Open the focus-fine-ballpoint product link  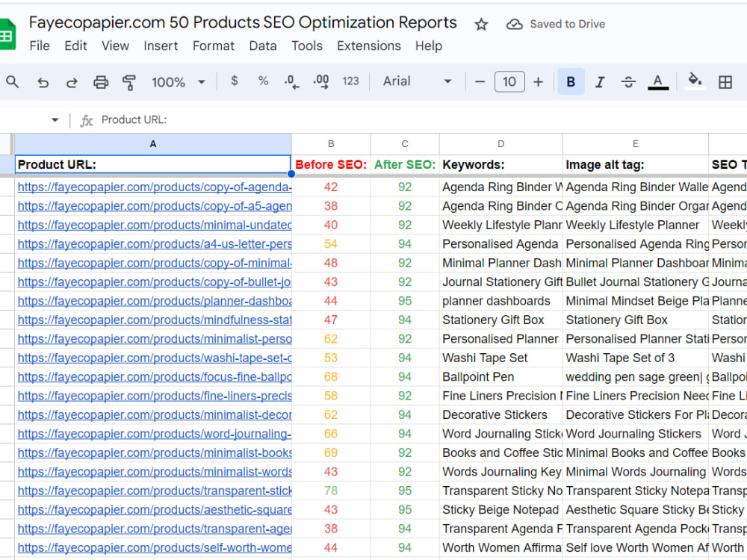point(155,377)
